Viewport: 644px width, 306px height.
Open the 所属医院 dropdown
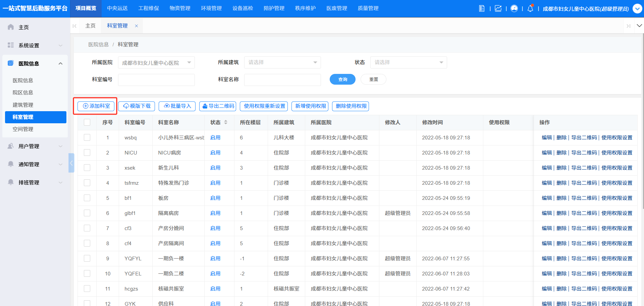(156, 62)
